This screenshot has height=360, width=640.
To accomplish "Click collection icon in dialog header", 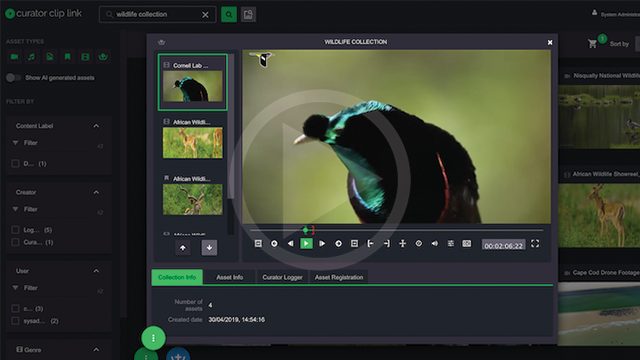I will 161,42.
